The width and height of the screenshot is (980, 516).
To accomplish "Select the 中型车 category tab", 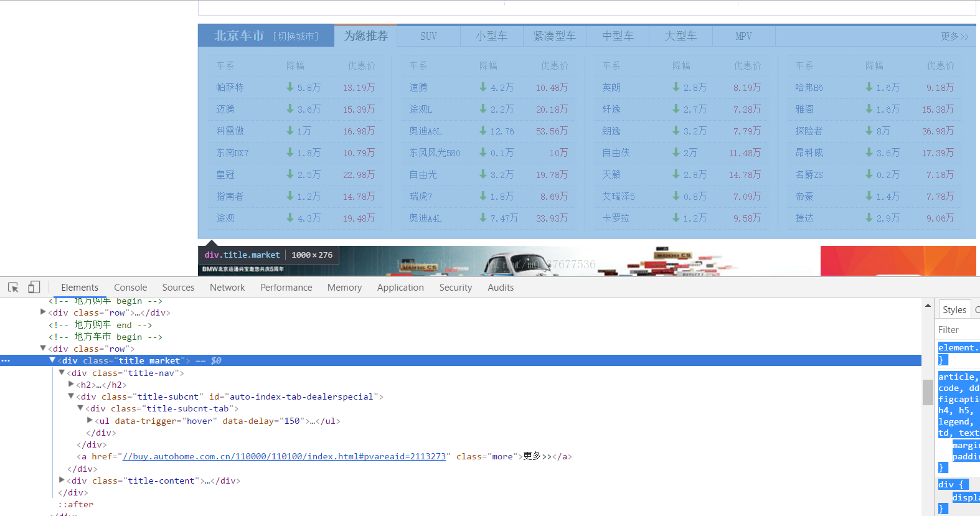I will point(618,36).
